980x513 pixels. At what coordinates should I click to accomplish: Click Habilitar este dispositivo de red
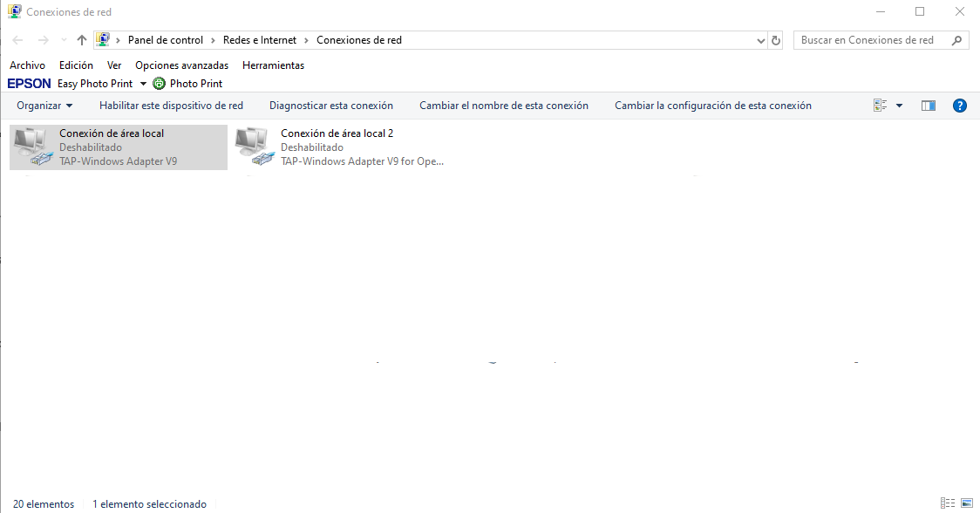click(171, 106)
